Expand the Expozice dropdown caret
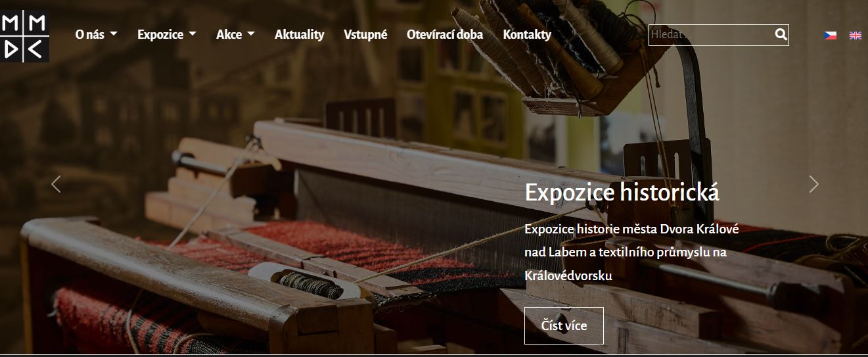This screenshot has height=357, width=868. coord(192,34)
